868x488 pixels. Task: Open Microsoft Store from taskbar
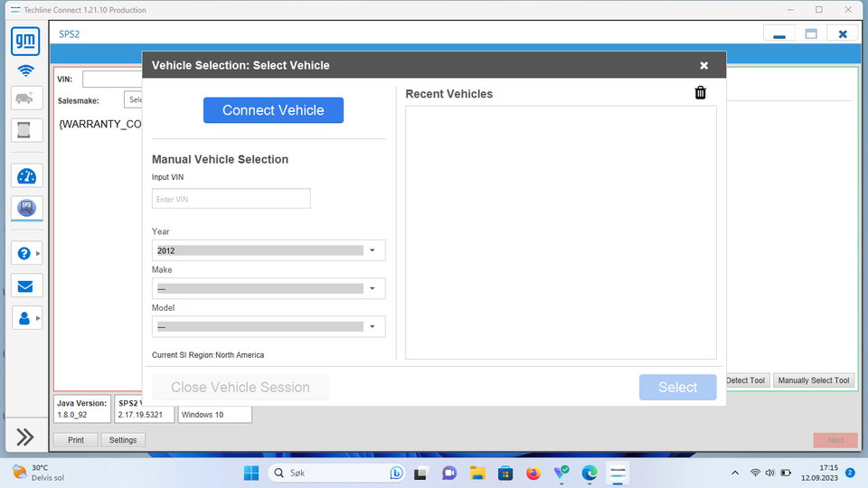[505, 473]
